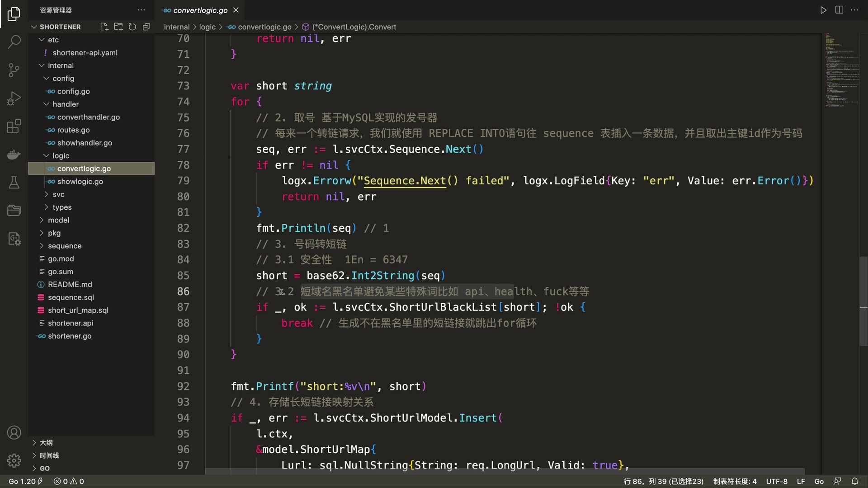Open the Testing flask view
The width and height of the screenshot is (868, 488).
[x=14, y=183]
